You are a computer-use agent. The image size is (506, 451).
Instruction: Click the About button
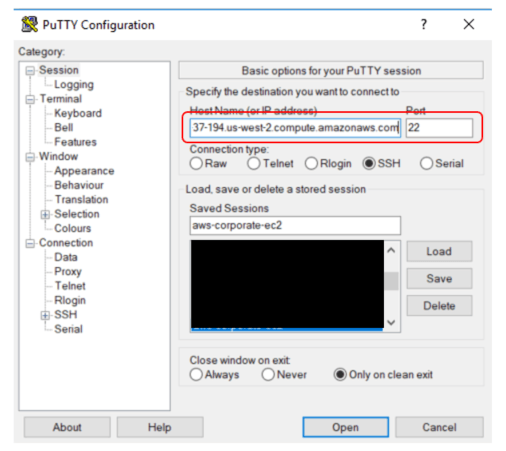[x=67, y=427]
